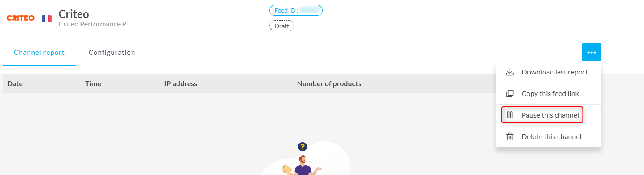The image size is (644, 175).
Task: Sort by the Time column header
Action: pyautogui.click(x=93, y=84)
